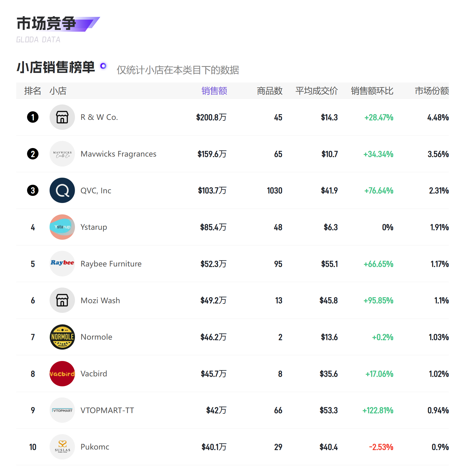Sort by 销售额 column header

[x=214, y=91]
